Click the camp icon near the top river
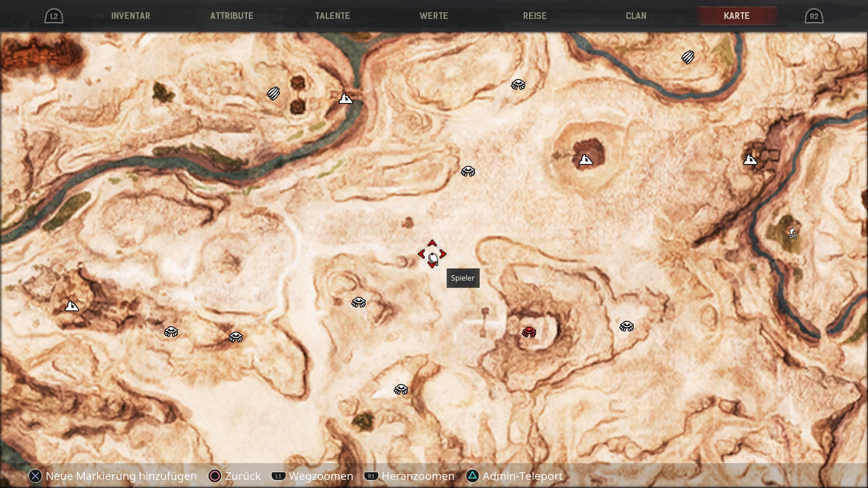 point(518,84)
